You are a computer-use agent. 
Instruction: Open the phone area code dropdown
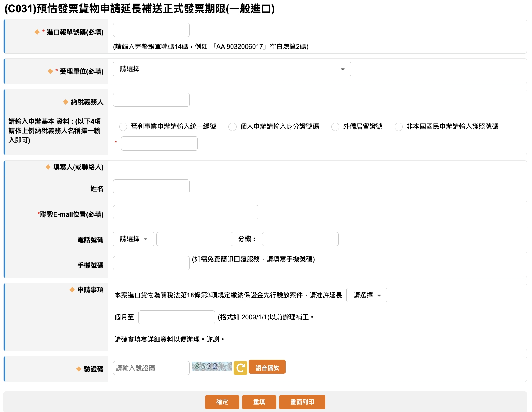click(x=133, y=239)
